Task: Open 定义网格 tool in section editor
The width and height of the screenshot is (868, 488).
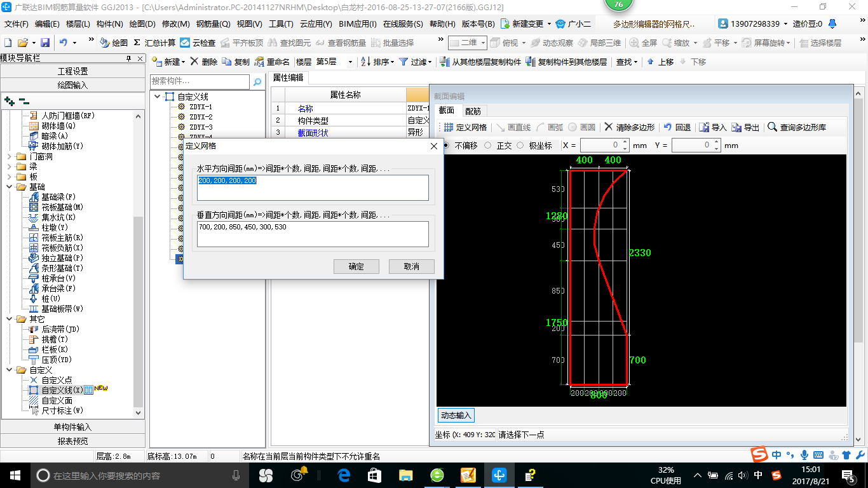Action: tap(465, 127)
